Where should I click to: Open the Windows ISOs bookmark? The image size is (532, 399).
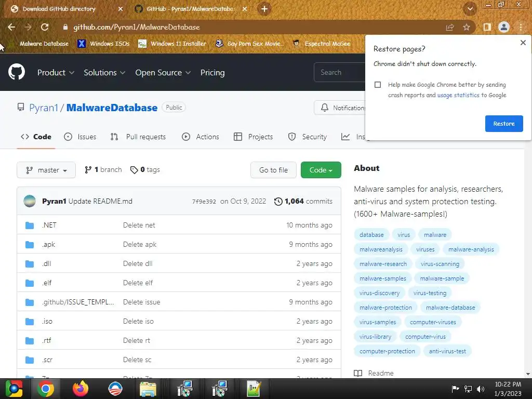(x=103, y=44)
